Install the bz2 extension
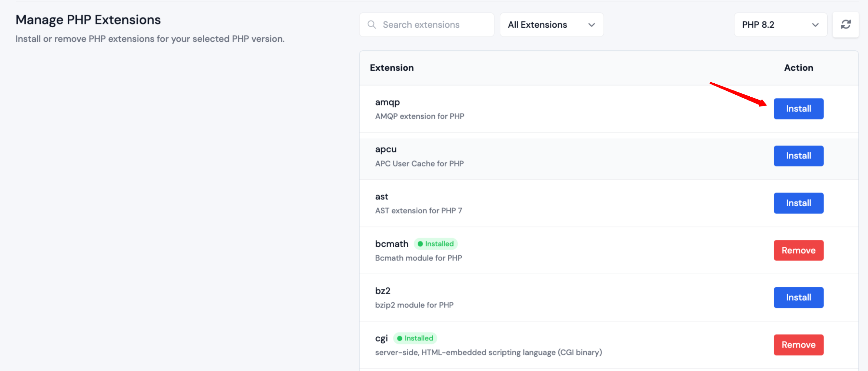Image resolution: width=868 pixels, height=371 pixels. [x=799, y=297]
